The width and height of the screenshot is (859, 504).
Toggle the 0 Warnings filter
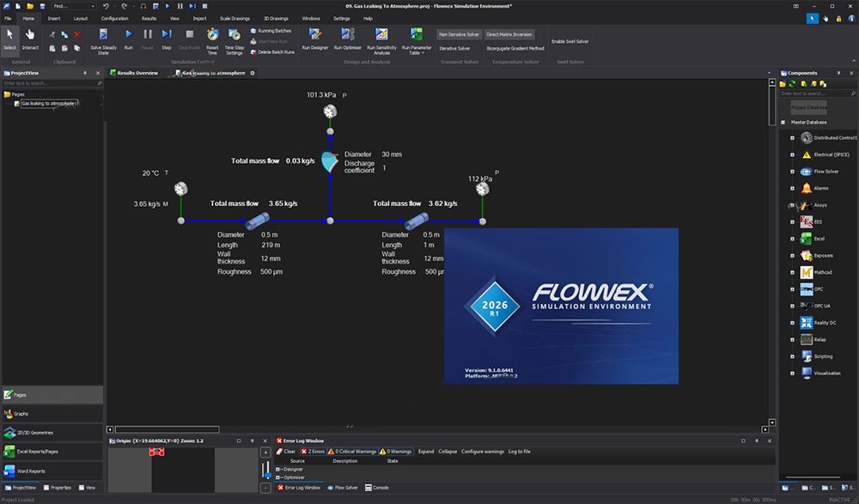(395, 452)
